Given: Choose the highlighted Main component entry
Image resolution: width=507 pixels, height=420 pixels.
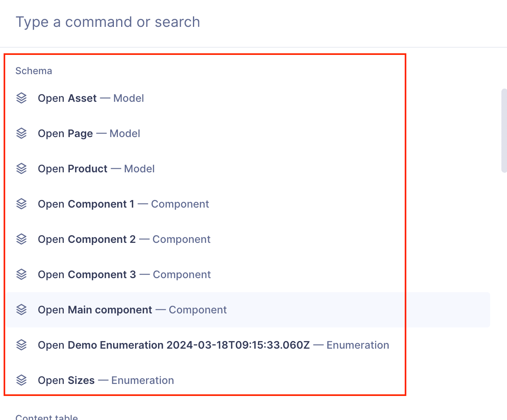Looking at the screenshot, I should click(132, 309).
